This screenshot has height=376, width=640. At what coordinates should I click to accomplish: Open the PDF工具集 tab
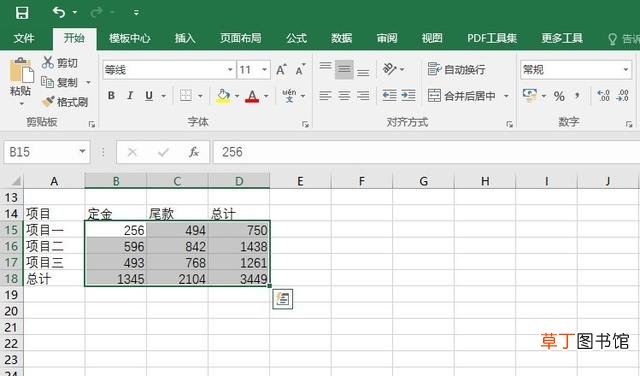[492, 38]
